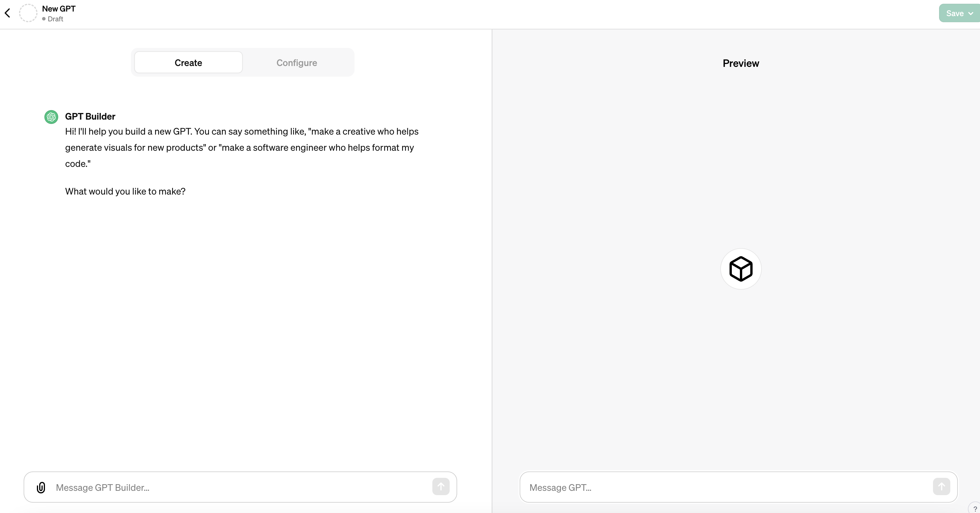
Task: Click the ChatGPT logo icon by GPT Builder
Action: pyautogui.click(x=52, y=117)
